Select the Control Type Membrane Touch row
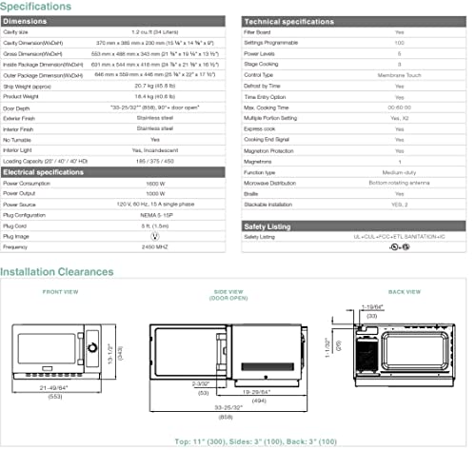This screenshot has height=450, width=476. click(x=354, y=75)
